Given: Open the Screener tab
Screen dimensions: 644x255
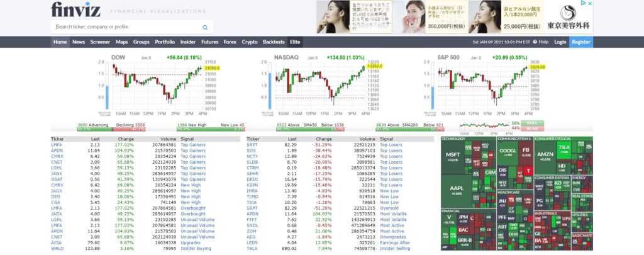Looking at the screenshot, I should (x=100, y=42).
